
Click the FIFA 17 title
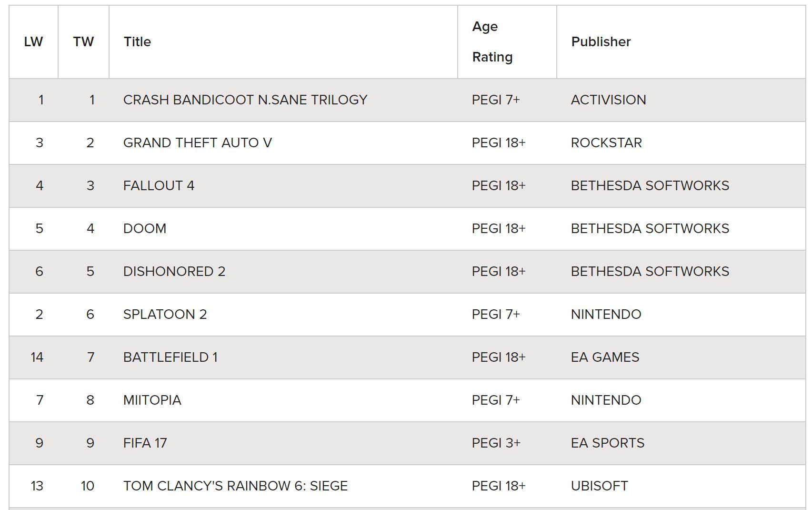tap(145, 443)
